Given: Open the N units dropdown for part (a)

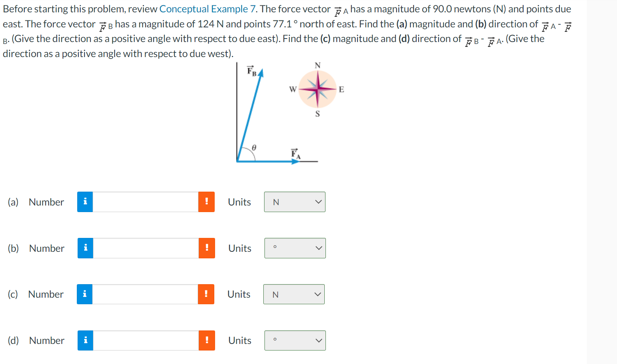Looking at the screenshot, I should point(294,202).
